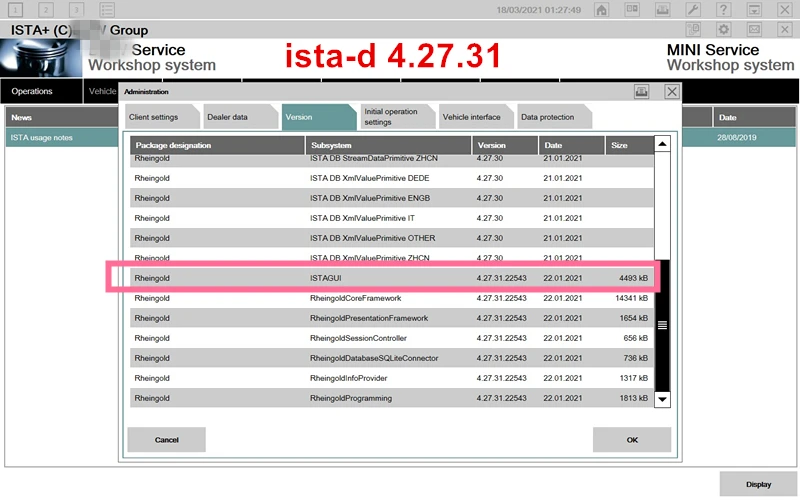Click the home icon in top toolbar
Screen dimensions: 800x500
[x=602, y=10]
